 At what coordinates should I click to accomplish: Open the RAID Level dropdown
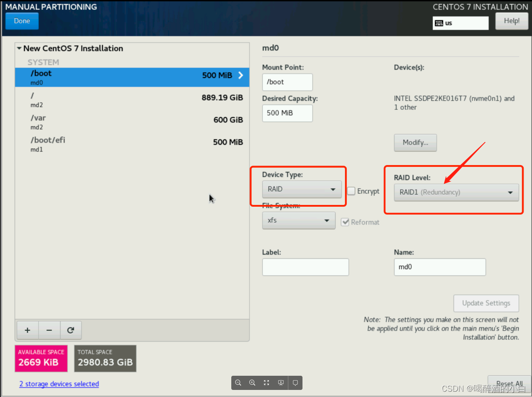[x=456, y=193]
